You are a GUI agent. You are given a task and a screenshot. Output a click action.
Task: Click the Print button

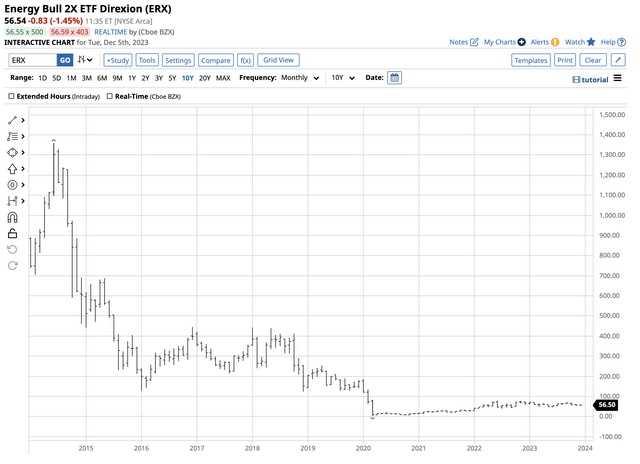[565, 60]
